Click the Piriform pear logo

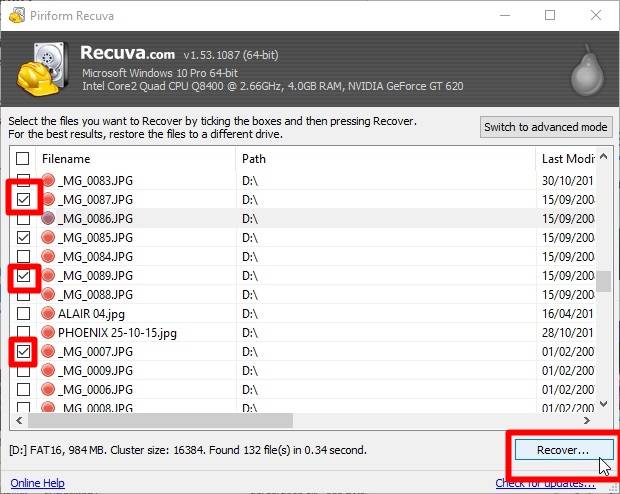pyautogui.click(x=587, y=70)
